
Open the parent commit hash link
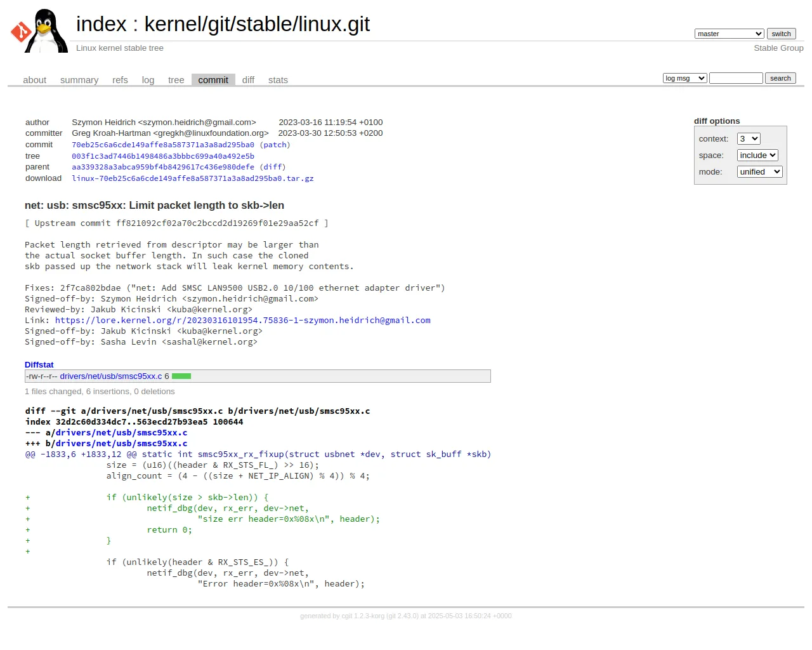point(163,167)
